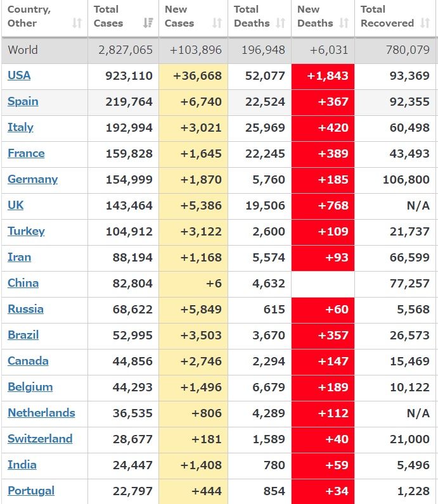The width and height of the screenshot is (438, 504).
Task: Go to Italy's country page
Action: click(20, 127)
